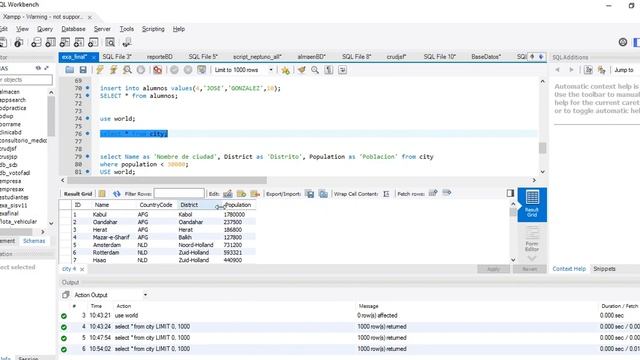Viewport: 640px width, 360px height.
Task: Open Server Status info icon
Action: (x=18, y=42)
